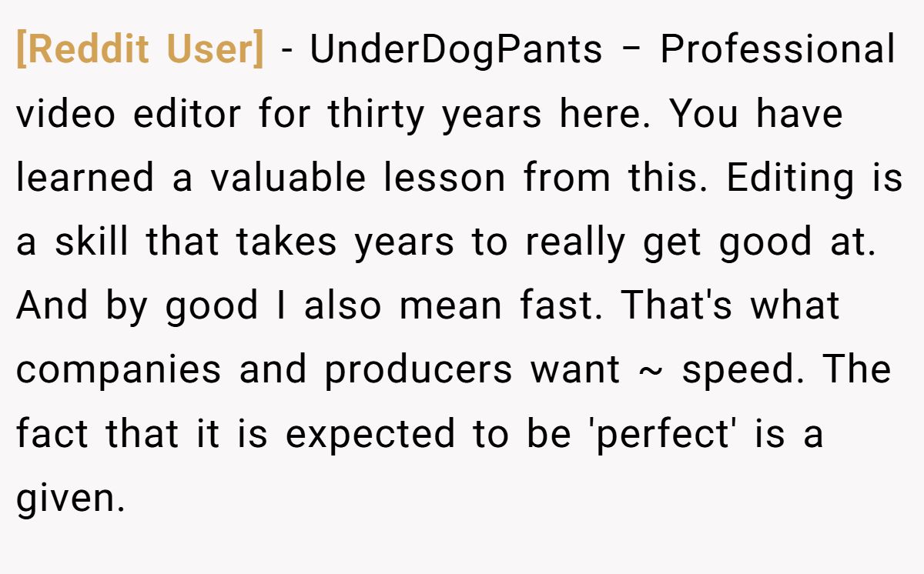Click on the word "producers"
The image size is (924, 574).
pos(418,370)
